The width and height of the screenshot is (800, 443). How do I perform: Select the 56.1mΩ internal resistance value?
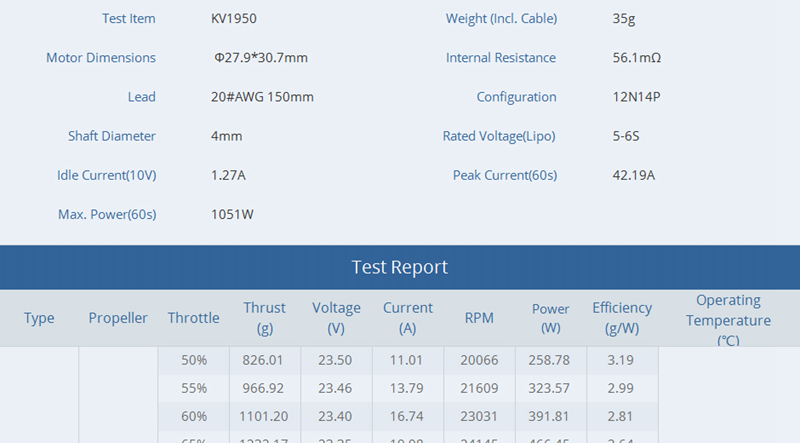pyautogui.click(x=636, y=58)
